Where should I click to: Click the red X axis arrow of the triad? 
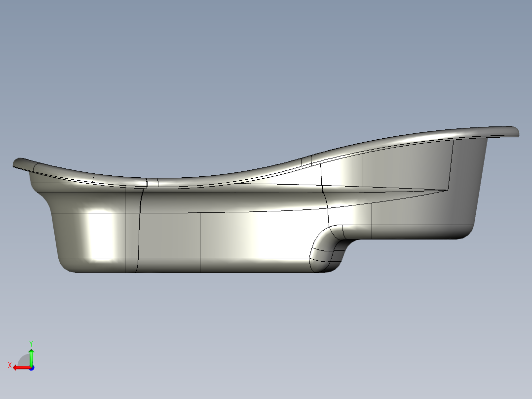[x=22, y=368]
